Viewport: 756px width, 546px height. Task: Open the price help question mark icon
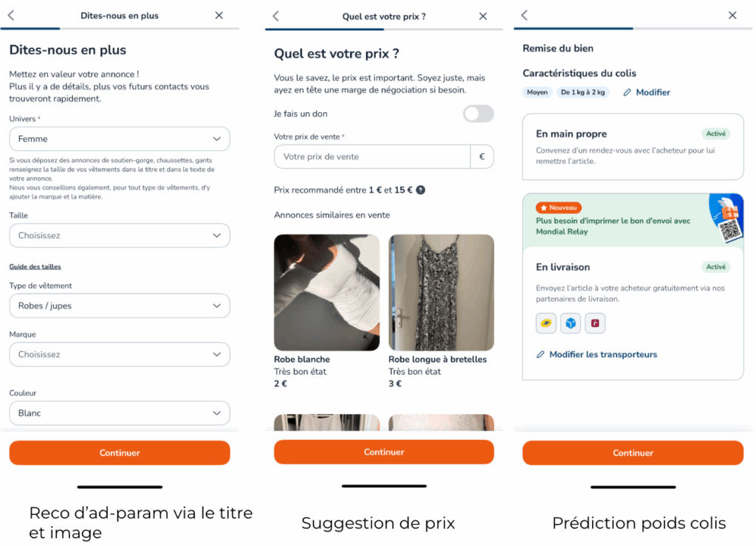[x=419, y=190]
